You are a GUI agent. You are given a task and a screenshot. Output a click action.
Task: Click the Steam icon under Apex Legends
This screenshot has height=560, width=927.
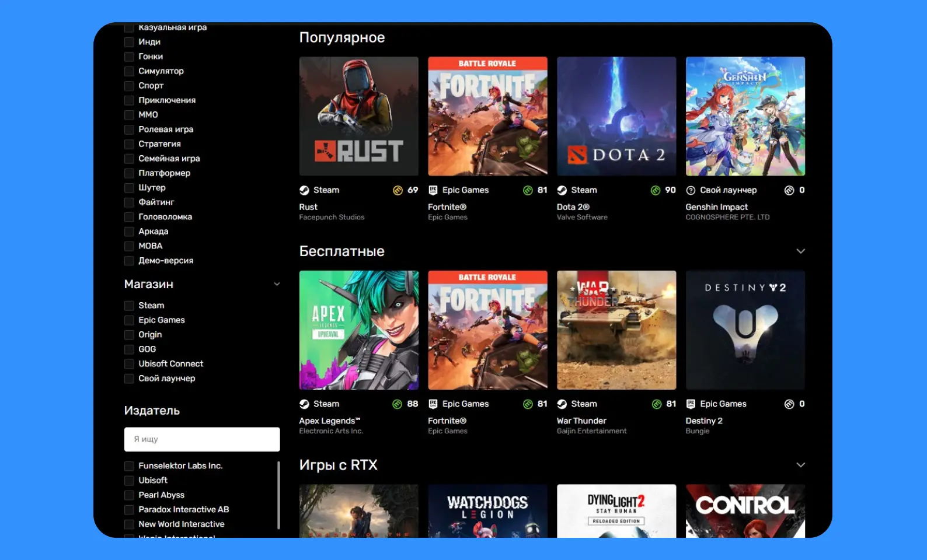(304, 404)
